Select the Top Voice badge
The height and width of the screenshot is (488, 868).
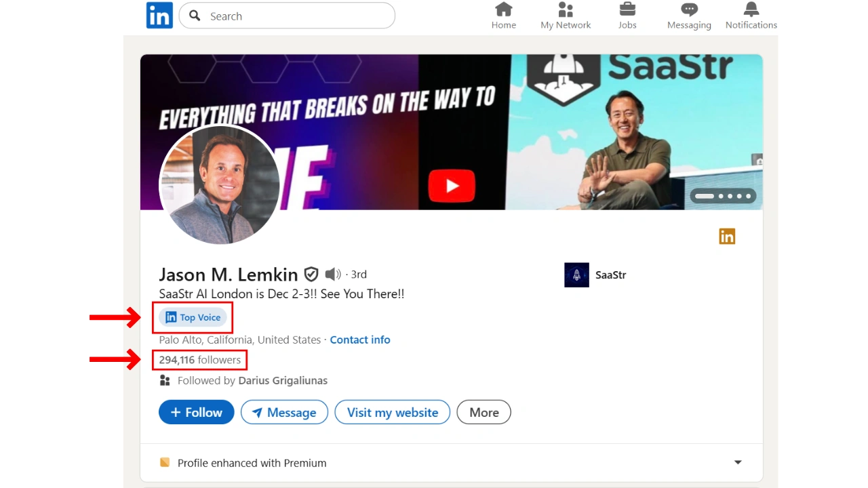coord(193,317)
